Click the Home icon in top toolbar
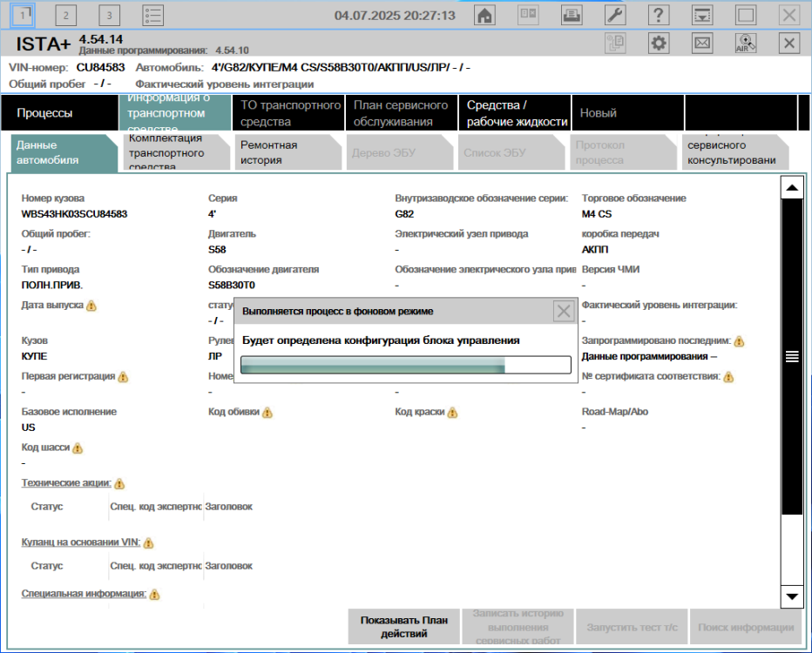This screenshot has width=812, height=653. click(x=485, y=16)
